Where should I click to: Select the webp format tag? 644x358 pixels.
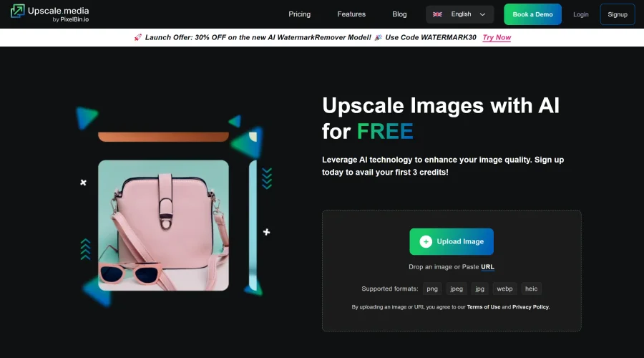pos(504,289)
